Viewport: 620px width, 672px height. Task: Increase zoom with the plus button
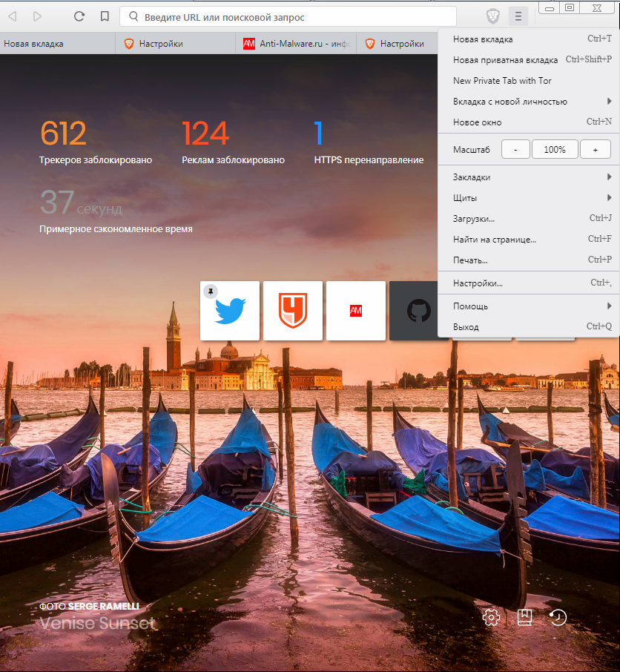pyautogui.click(x=595, y=150)
